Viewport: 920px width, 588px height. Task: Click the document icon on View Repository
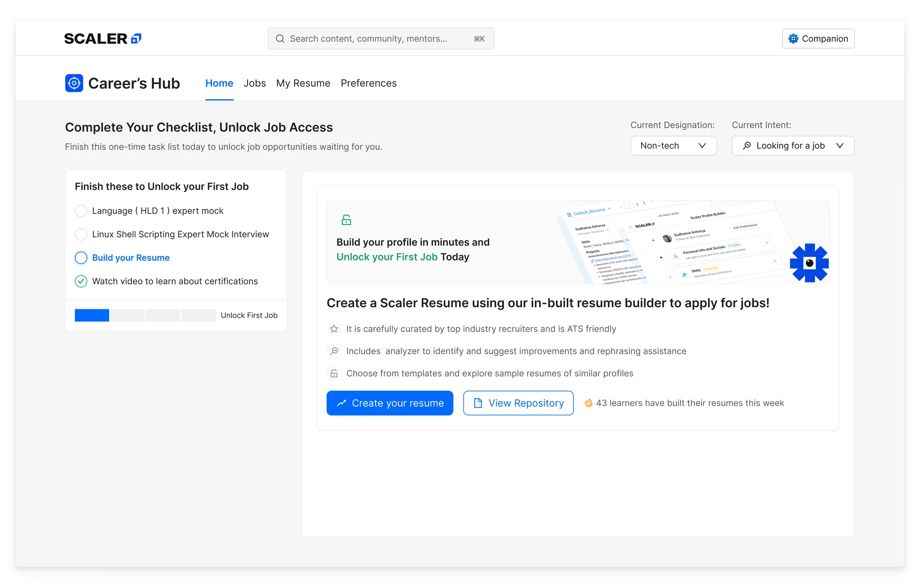click(x=478, y=403)
